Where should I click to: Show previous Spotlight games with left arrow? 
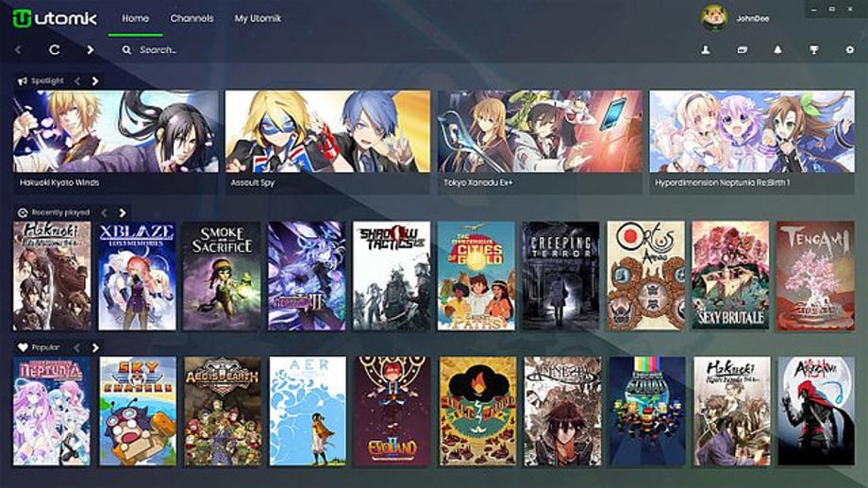[x=77, y=81]
